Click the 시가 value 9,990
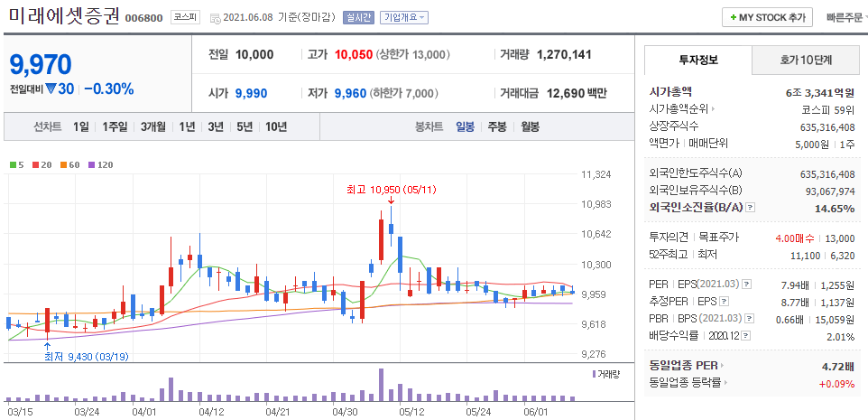868x420 pixels. click(252, 93)
